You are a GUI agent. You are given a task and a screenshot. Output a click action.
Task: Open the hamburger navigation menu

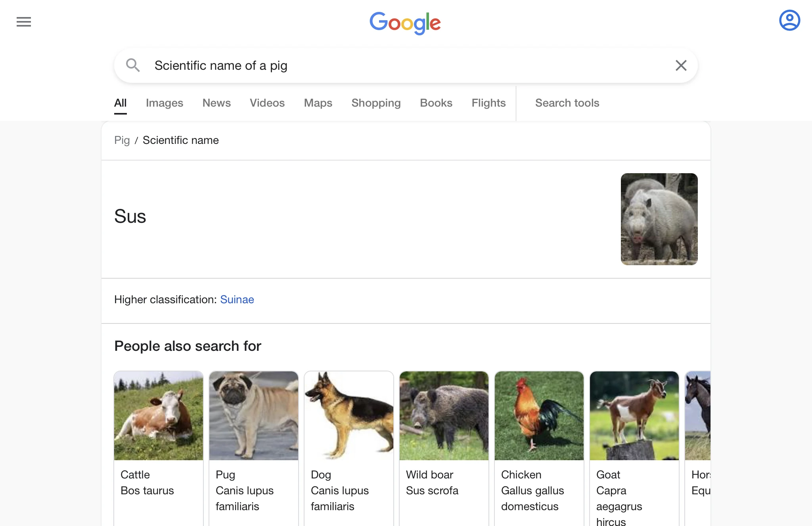[23, 22]
